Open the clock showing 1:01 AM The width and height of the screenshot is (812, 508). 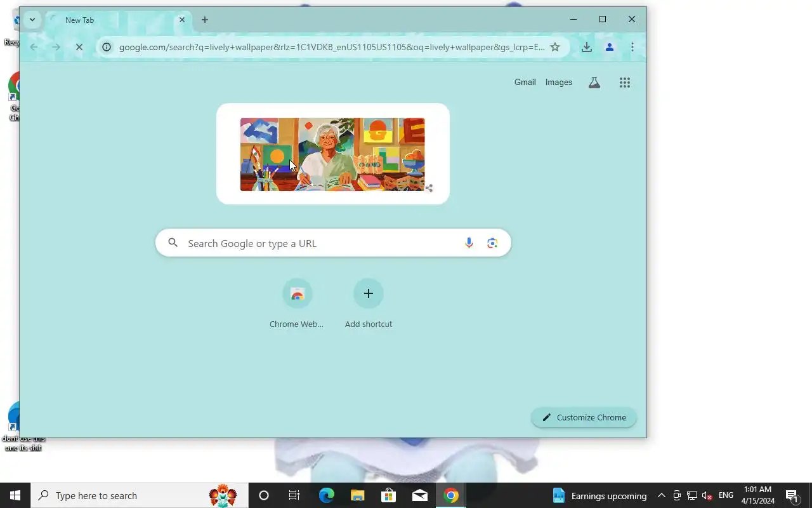758,495
